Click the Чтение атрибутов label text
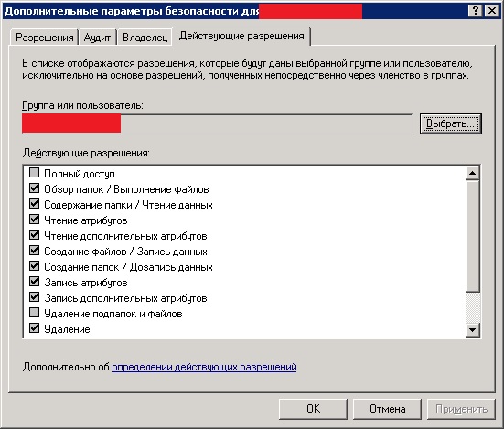This screenshot has height=429, width=504. pos(86,220)
